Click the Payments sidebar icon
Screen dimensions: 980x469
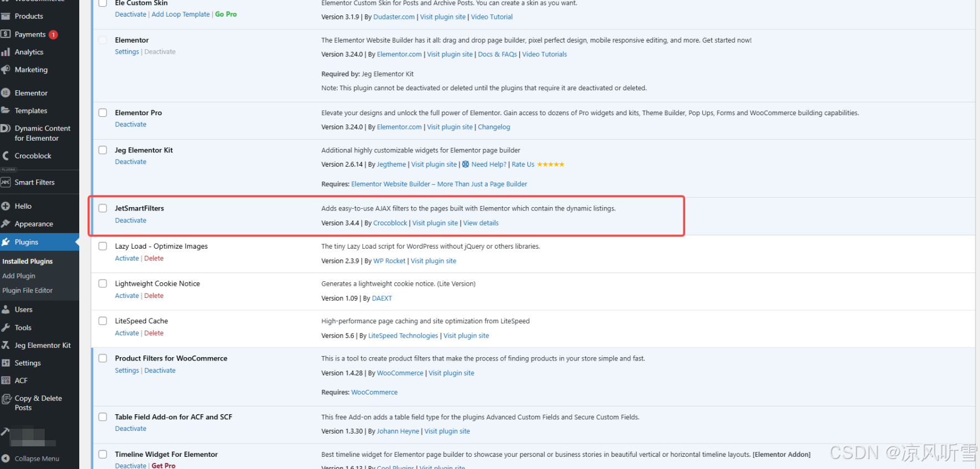tap(6, 34)
